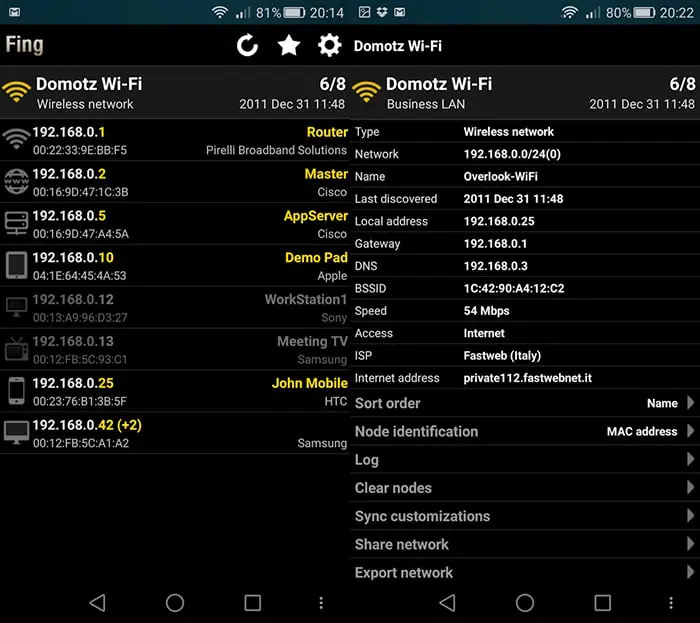Open the AppServer device name
The width and height of the screenshot is (700, 623).
pos(316,216)
